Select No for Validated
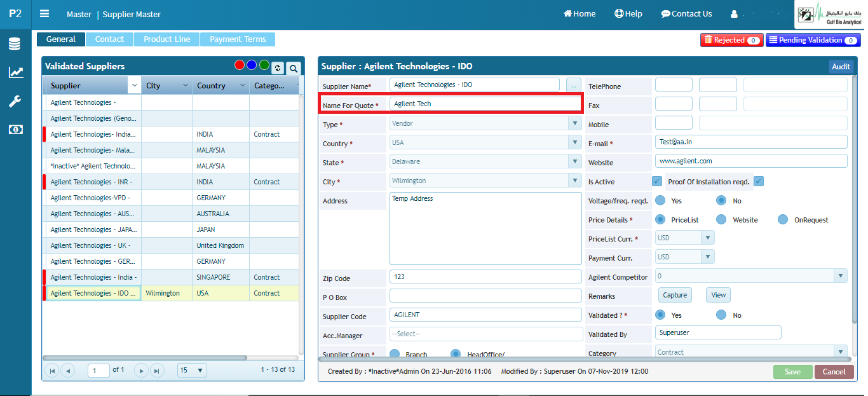Viewport: 868px width, 396px height. (721, 315)
